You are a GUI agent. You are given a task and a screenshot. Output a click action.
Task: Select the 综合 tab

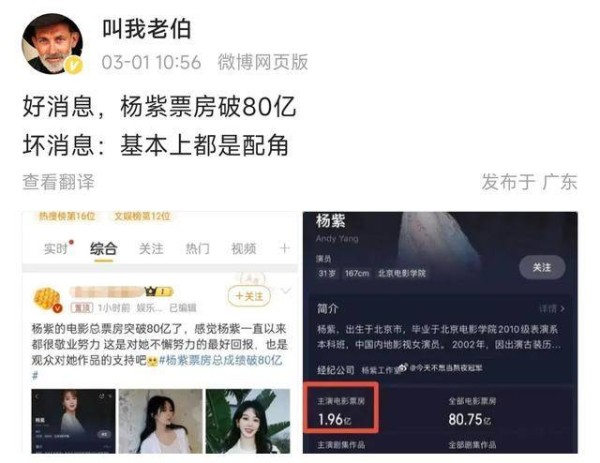coord(103,249)
